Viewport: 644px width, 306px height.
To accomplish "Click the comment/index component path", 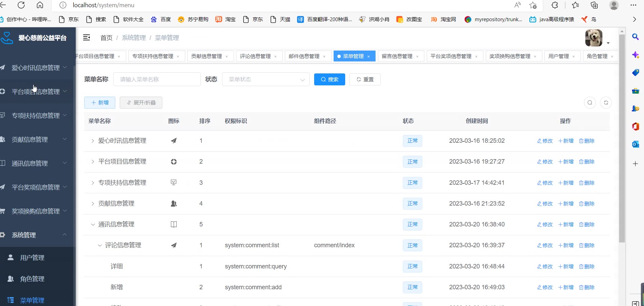I will click(334, 245).
